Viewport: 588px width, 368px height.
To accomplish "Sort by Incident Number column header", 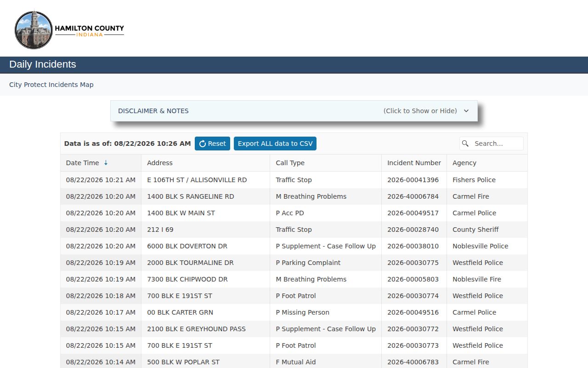I will coord(414,163).
